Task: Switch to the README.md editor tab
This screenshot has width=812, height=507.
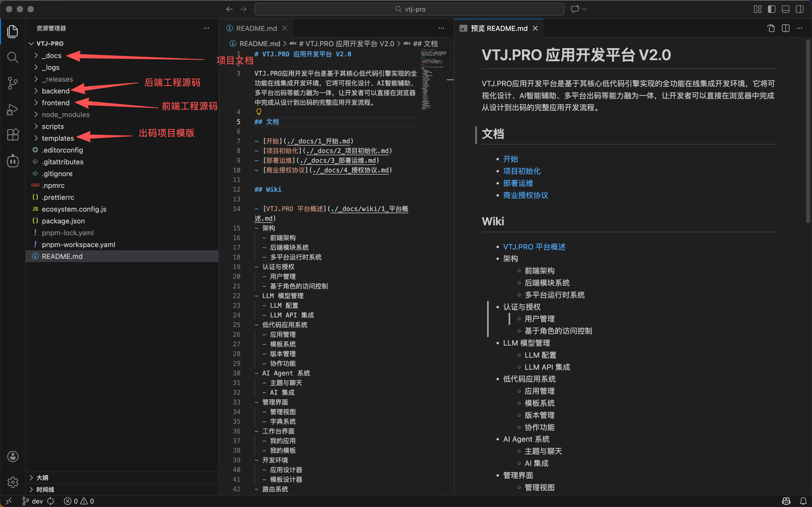Action: click(x=256, y=28)
